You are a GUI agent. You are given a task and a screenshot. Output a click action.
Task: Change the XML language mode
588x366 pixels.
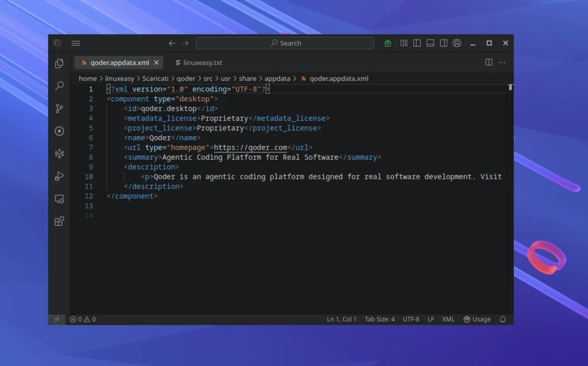point(448,319)
